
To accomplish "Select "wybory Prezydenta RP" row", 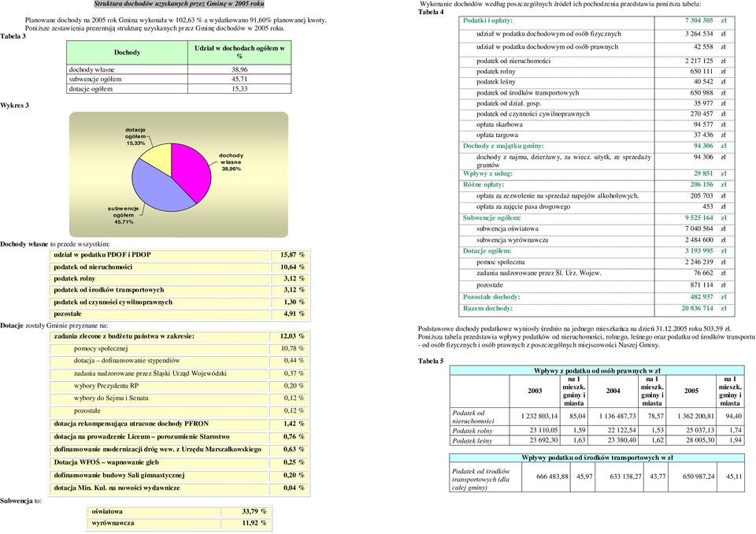I will pos(180,386).
